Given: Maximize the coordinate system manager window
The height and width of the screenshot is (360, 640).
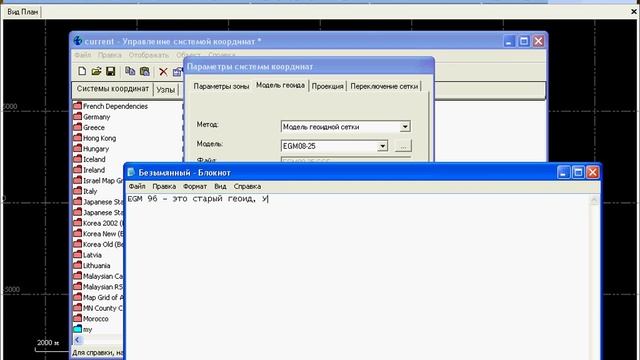Looking at the screenshot, I should [x=524, y=41].
